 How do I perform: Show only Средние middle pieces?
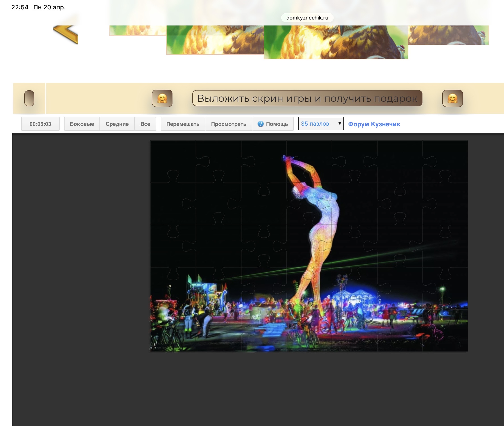(117, 124)
